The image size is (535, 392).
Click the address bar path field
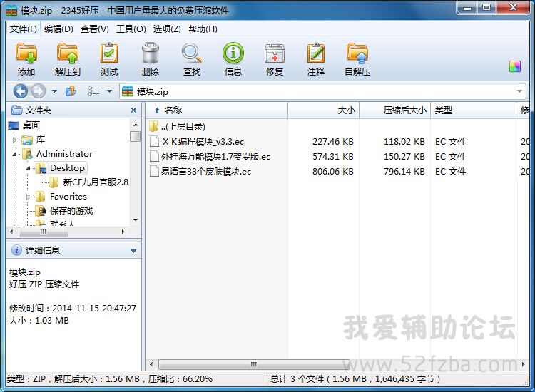(322, 91)
